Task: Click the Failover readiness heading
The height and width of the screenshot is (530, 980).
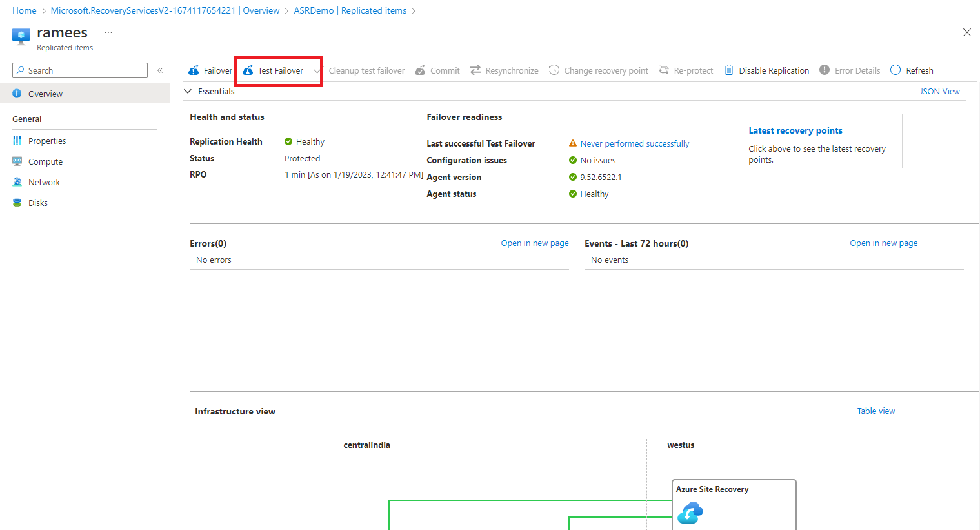Action: pos(465,117)
